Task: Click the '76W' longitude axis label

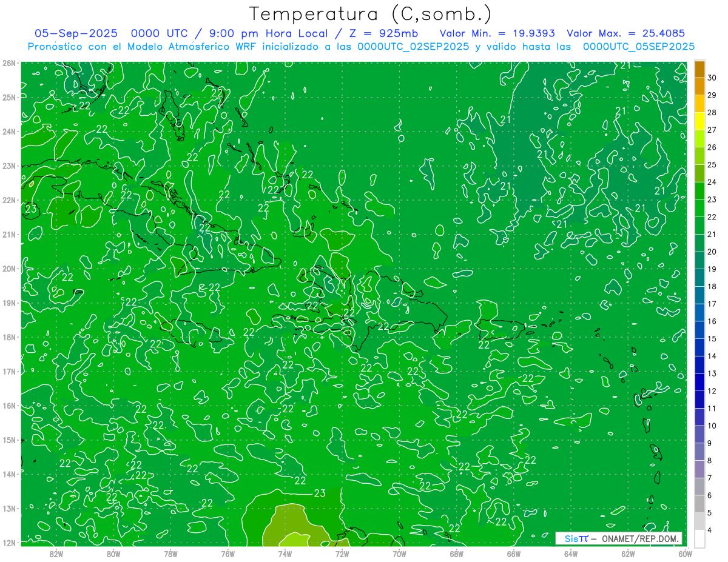Action: 227,553
